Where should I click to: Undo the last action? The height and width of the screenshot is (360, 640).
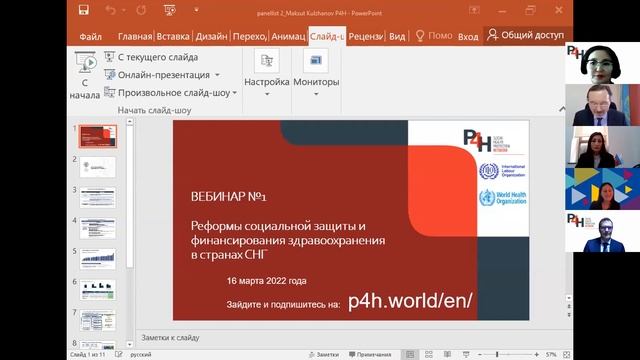[x=110, y=10]
